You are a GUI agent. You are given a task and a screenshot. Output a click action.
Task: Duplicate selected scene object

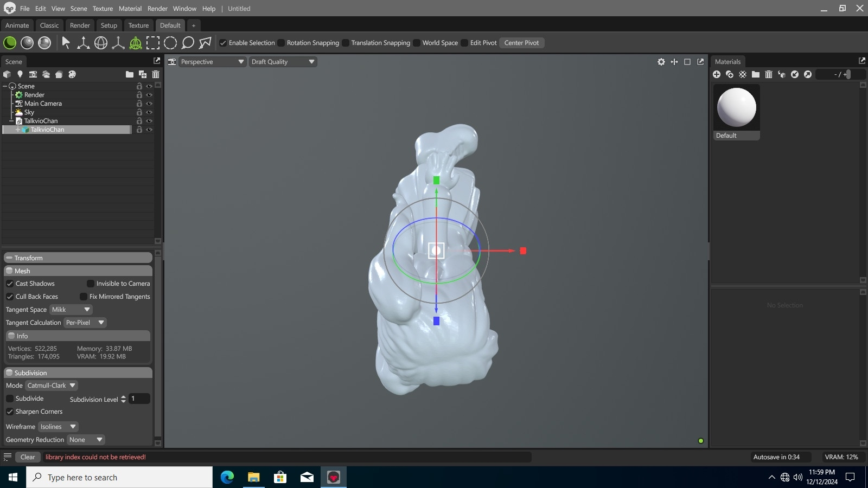143,74
